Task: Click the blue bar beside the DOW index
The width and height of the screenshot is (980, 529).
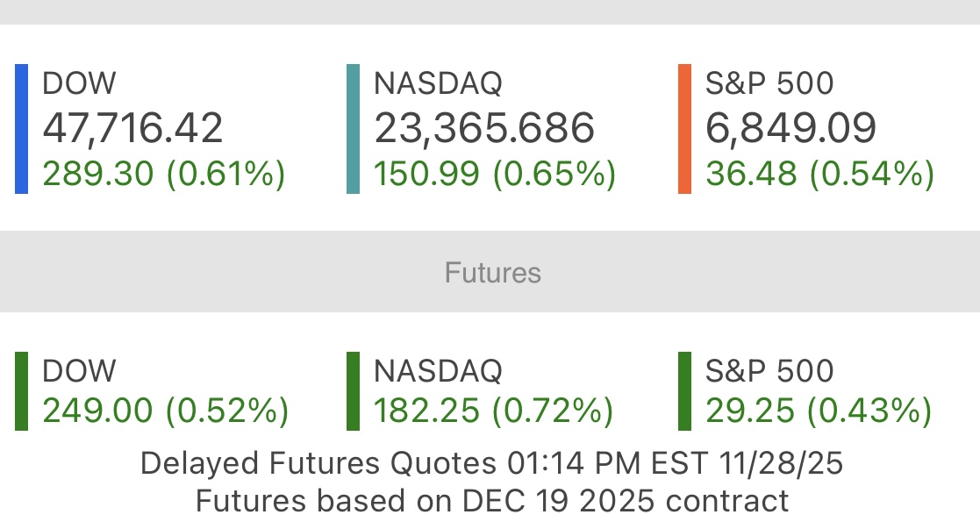Action: coord(22,128)
